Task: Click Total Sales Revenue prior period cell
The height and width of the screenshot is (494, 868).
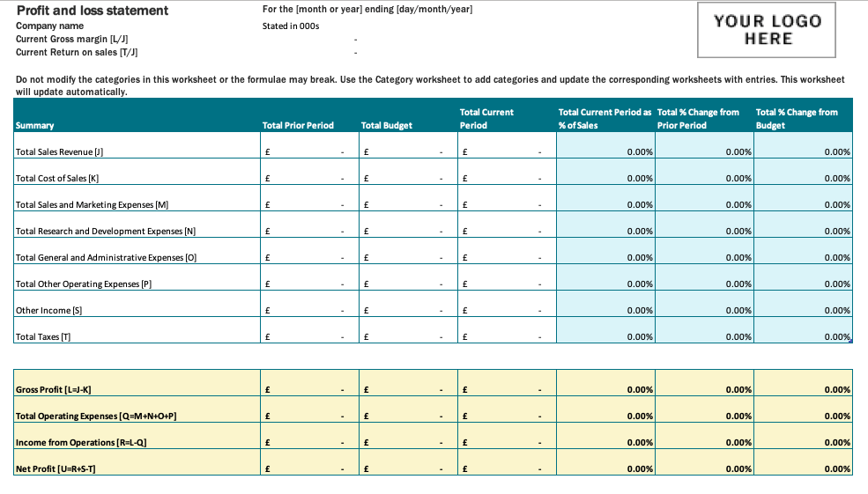Action: 308,151
